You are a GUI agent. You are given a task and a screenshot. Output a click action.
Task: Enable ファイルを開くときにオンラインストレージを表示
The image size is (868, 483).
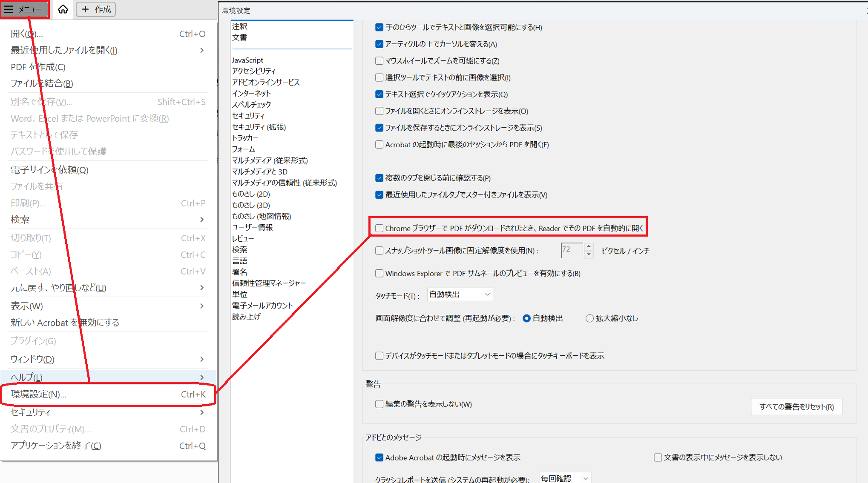coord(379,111)
